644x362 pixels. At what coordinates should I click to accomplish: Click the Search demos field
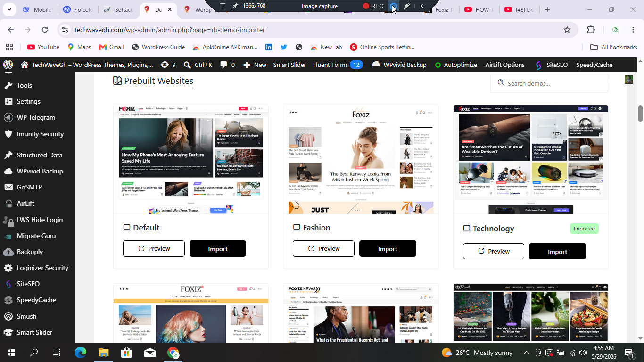point(549,83)
